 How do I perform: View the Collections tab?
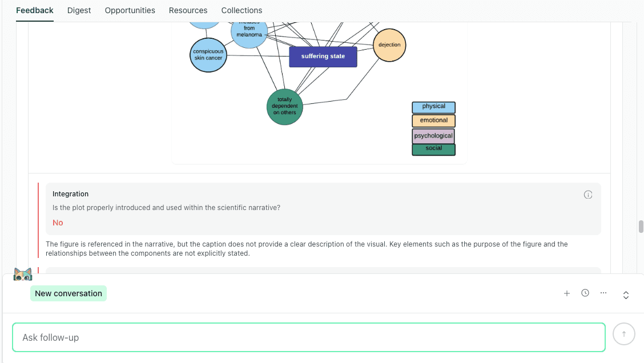[x=241, y=10]
